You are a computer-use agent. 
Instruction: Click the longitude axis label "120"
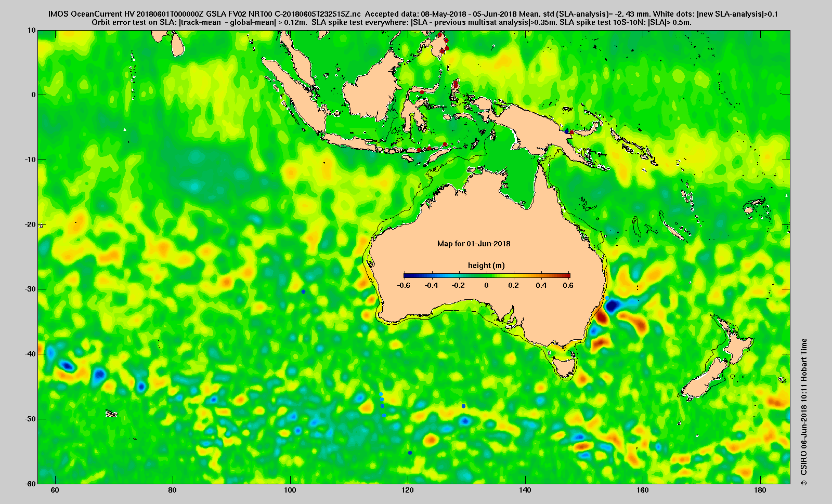tap(408, 490)
